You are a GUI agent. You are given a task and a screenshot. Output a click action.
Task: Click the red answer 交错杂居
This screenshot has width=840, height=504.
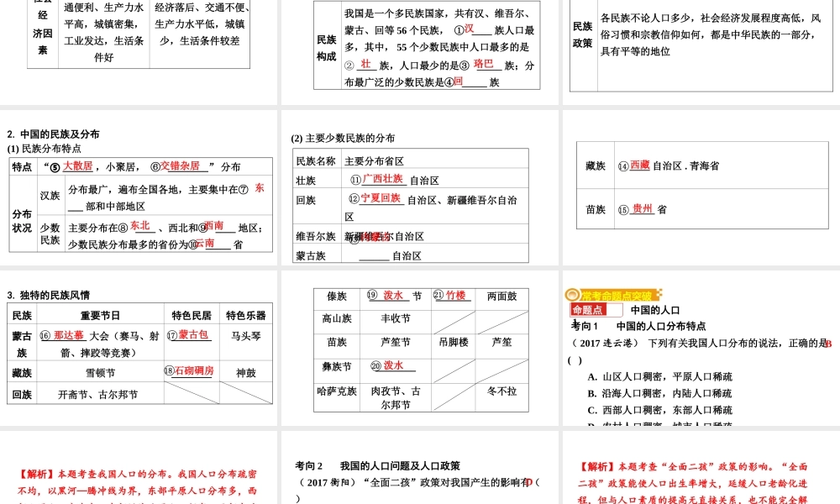(180, 166)
